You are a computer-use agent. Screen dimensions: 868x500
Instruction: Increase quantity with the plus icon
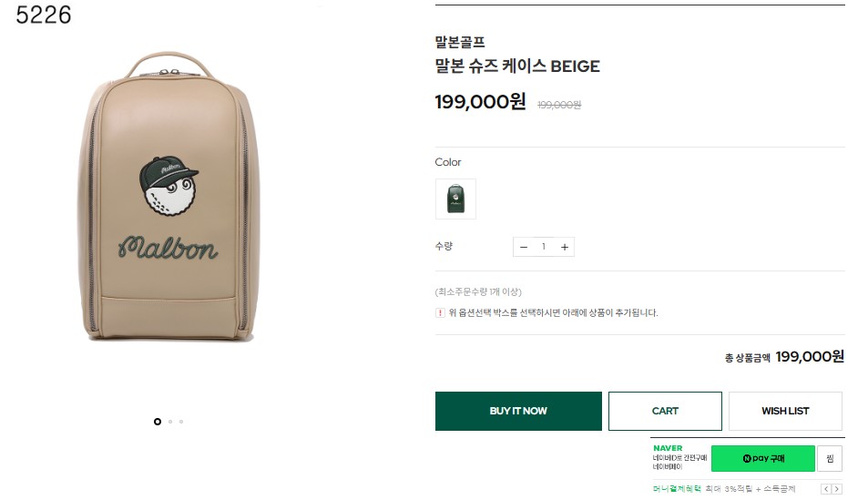[x=565, y=247]
